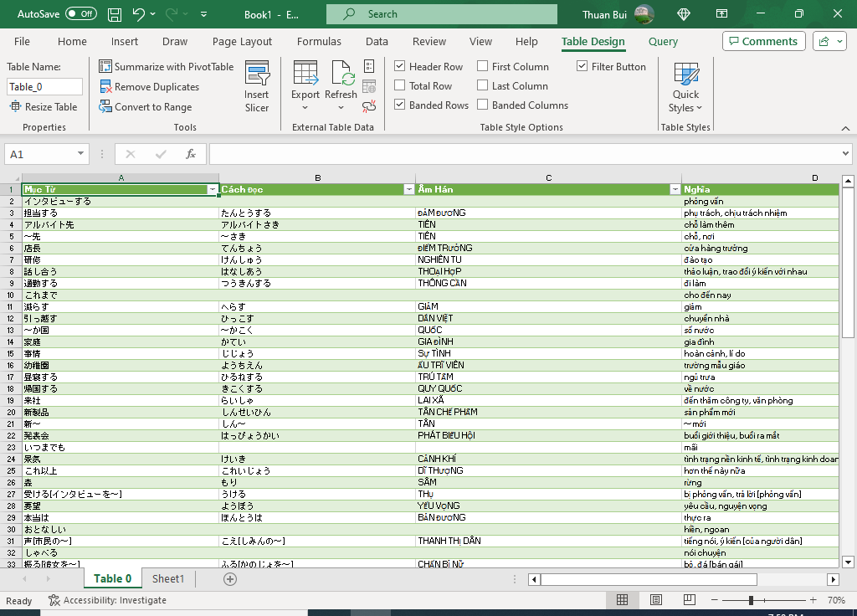Image resolution: width=857 pixels, height=616 pixels.
Task: Add a new sheet with plus icon
Action: coord(230,579)
